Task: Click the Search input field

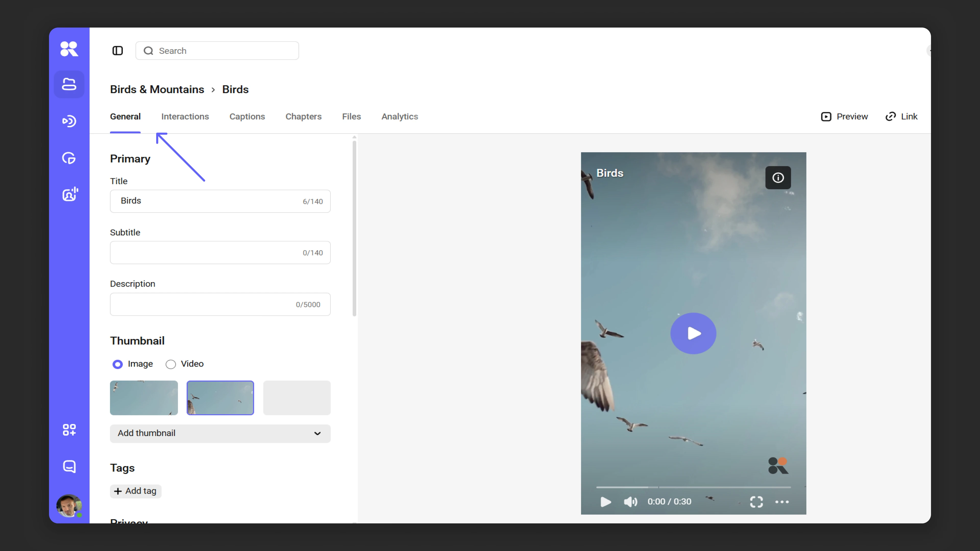Action: click(x=217, y=51)
